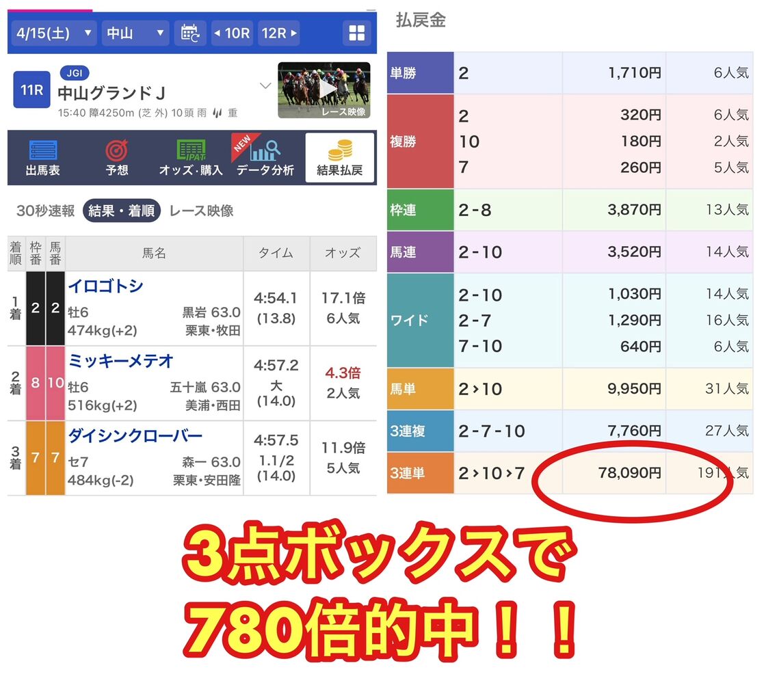Click 11.9倍 odds value
This screenshot has height=700, width=766.
pyautogui.click(x=343, y=448)
